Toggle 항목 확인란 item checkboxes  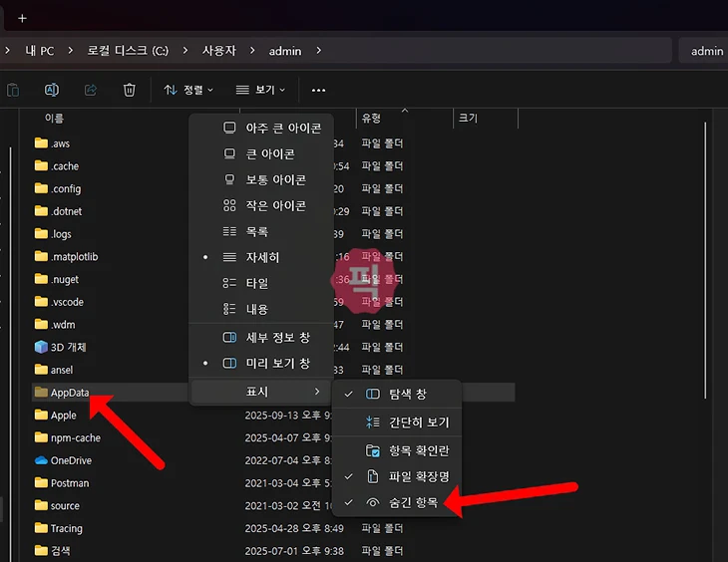coord(397,450)
